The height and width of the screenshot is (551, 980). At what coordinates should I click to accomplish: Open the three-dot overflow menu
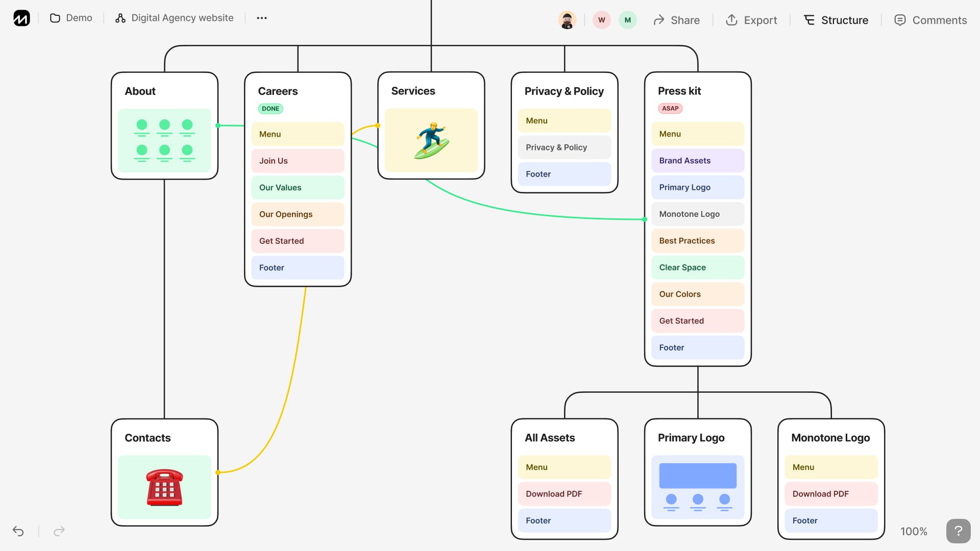[261, 18]
